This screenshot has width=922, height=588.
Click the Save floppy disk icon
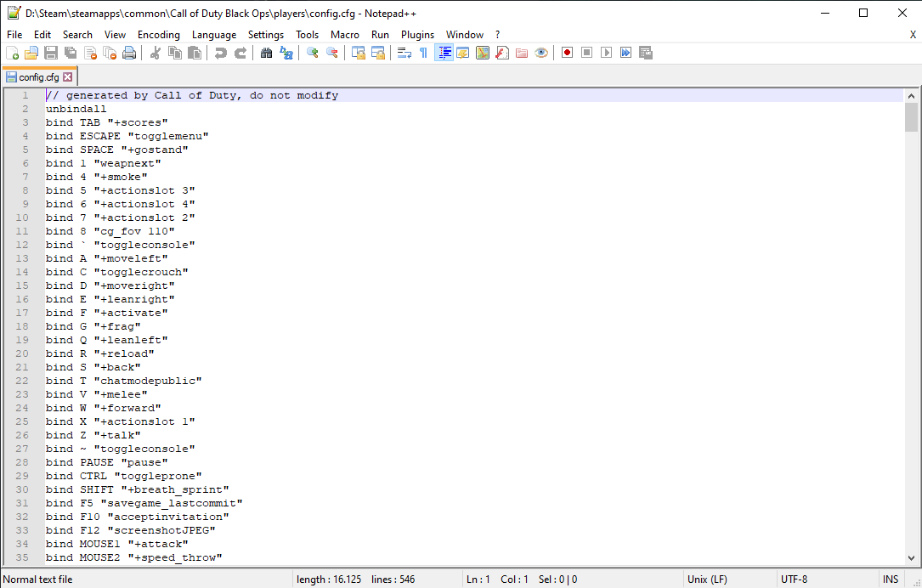click(x=51, y=53)
